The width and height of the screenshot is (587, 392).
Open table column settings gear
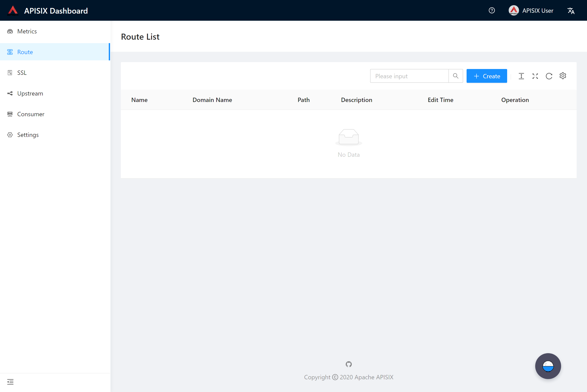[x=563, y=76]
